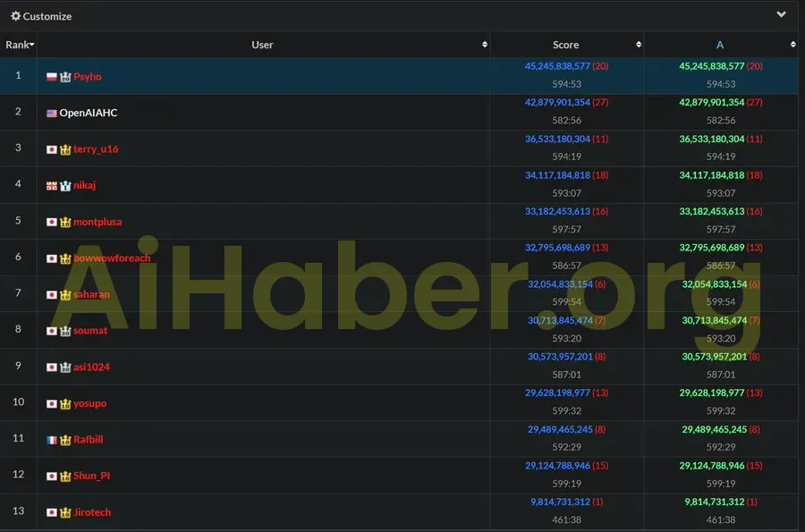Click the French flag next to Rafbill
The width and height of the screenshot is (805, 532).
tap(52, 440)
